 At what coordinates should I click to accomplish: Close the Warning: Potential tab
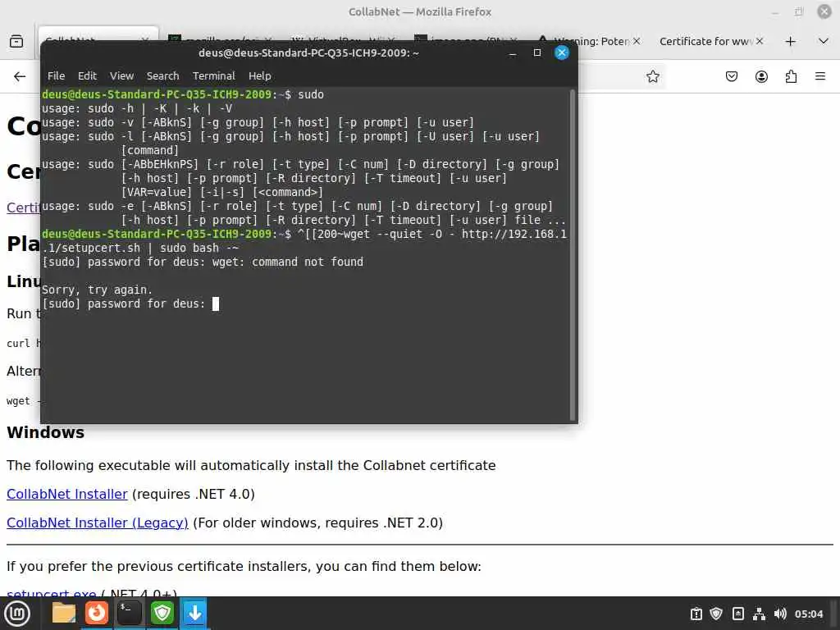(637, 41)
